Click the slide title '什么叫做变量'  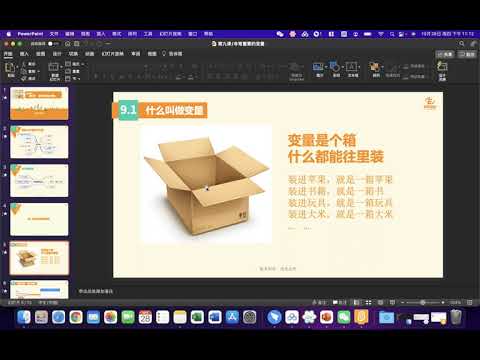point(174,110)
